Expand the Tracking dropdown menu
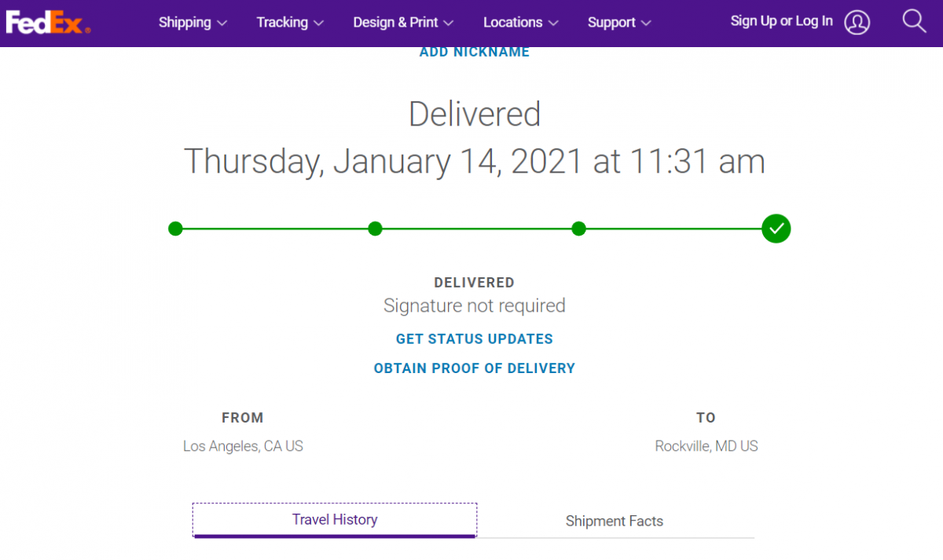 click(290, 23)
